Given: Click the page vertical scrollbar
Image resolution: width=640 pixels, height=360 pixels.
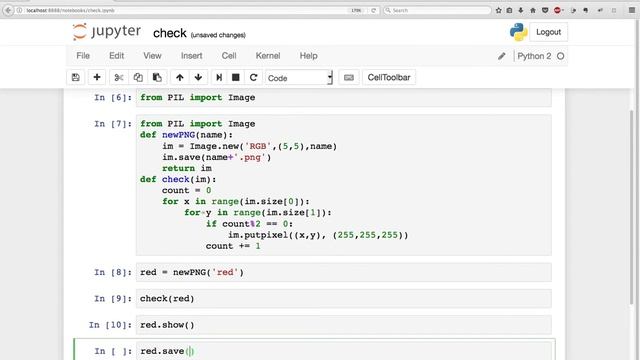Looking at the screenshot, I should point(632,208).
